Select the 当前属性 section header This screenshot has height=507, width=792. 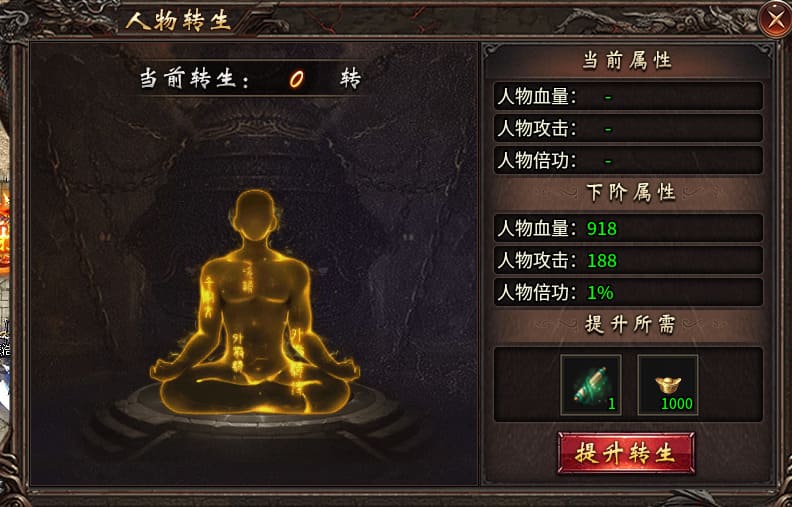point(627,61)
